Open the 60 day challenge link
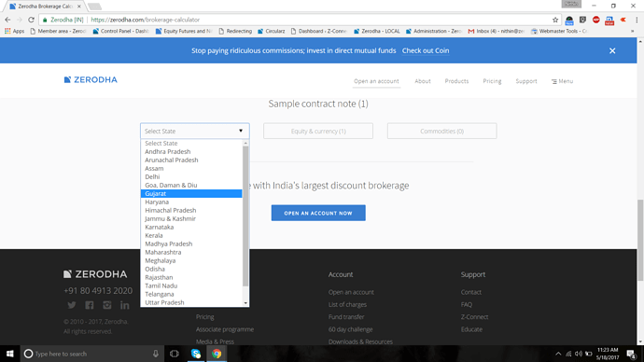 [x=350, y=329]
